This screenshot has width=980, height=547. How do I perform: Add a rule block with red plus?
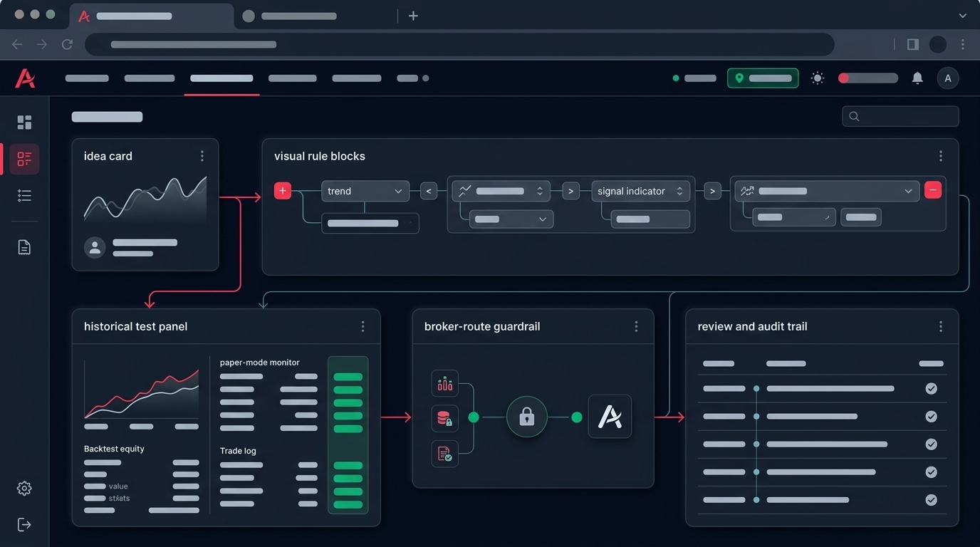click(283, 190)
